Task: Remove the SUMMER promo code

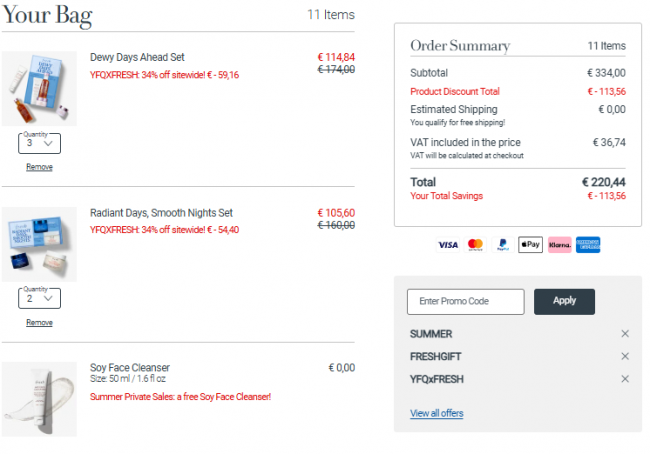Action: [625, 334]
